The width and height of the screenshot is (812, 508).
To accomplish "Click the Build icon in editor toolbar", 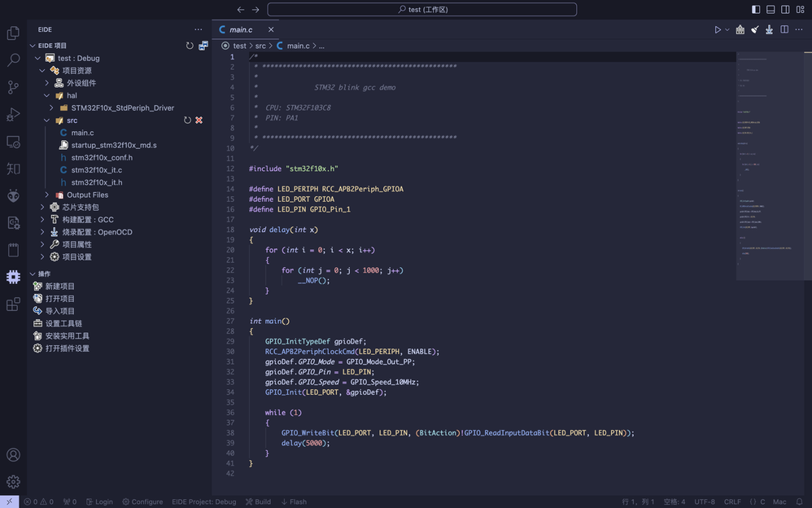I will (x=740, y=29).
